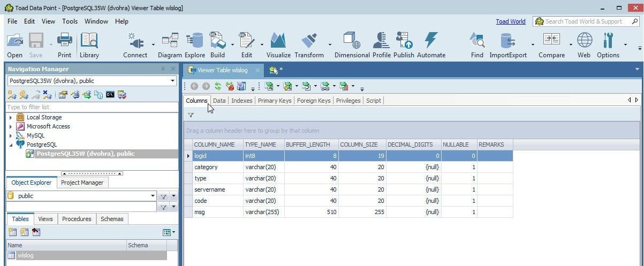Open the Project Manager tab
644x266 pixels.
(x=82, y=183)
